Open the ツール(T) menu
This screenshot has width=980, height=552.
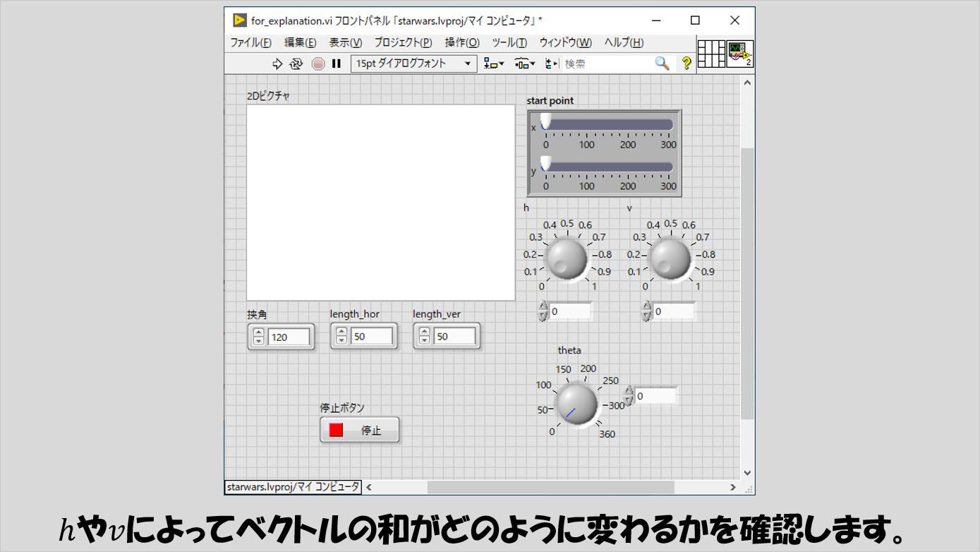tap(509, 42)
